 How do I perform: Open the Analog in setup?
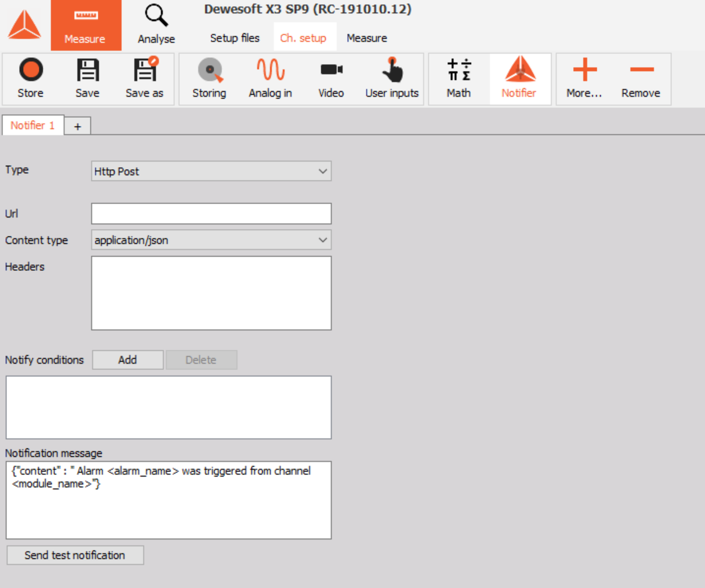pyautogui.click(x=270, y=79)
